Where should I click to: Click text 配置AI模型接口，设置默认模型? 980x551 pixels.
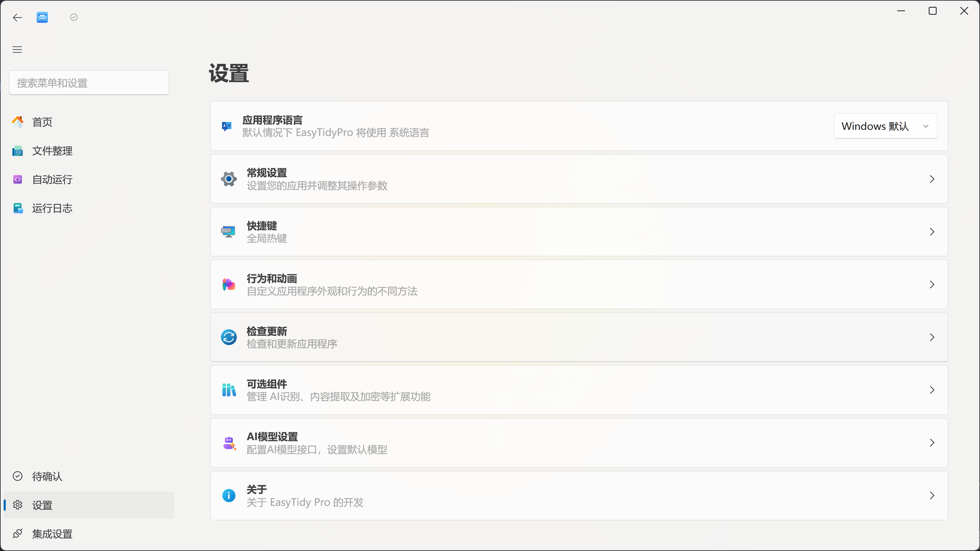tap(317, 449)
